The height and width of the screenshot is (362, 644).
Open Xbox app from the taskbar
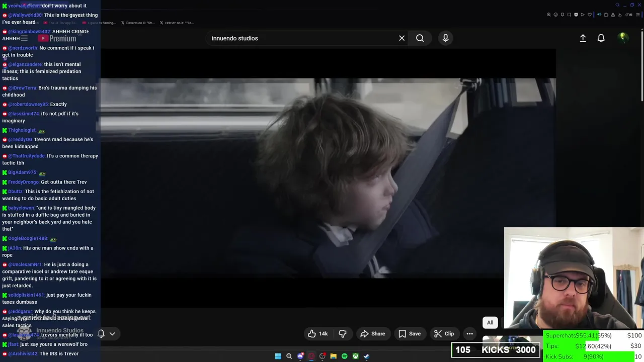(355, 356)
